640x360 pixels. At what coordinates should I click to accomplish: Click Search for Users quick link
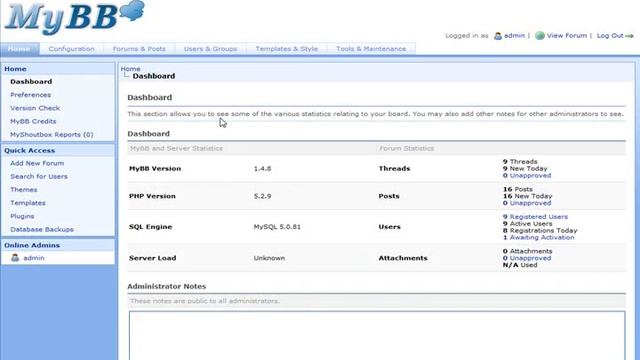39,176
